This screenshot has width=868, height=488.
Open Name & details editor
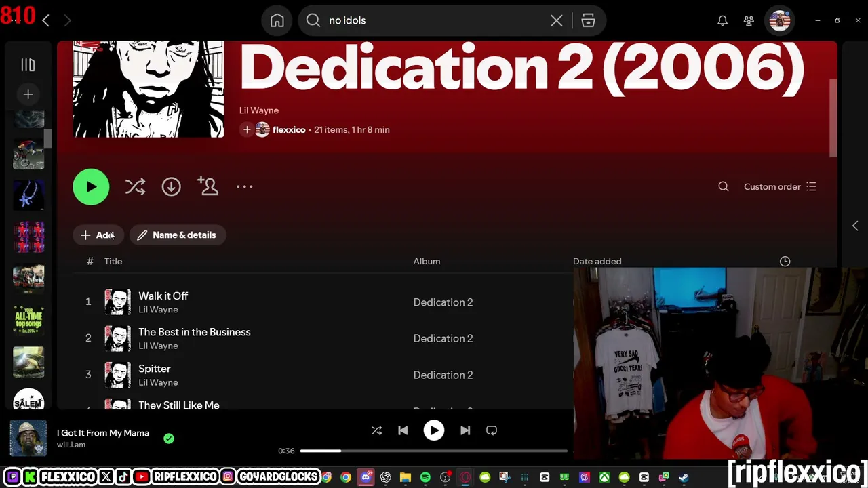point(177,235)
